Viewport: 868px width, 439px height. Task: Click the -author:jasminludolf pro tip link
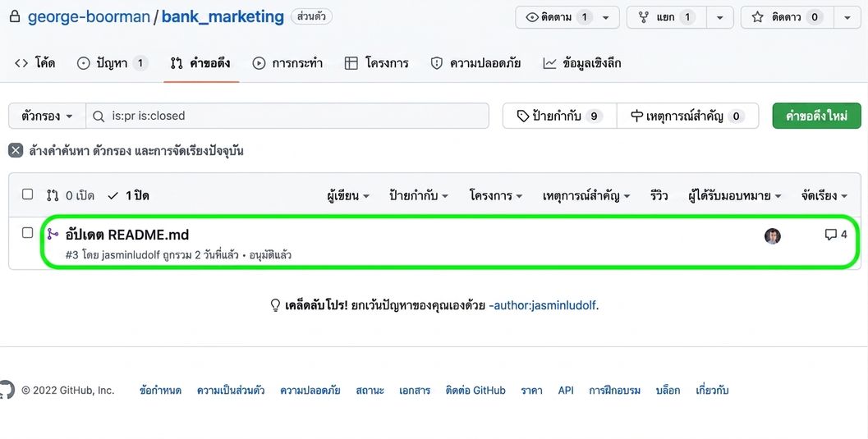543,305
